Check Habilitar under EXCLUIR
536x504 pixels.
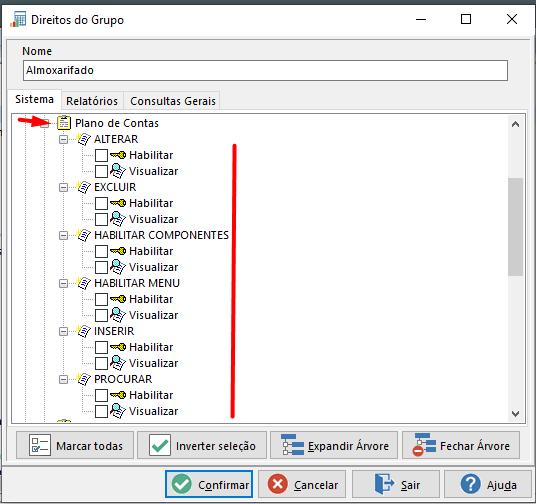(x=102, y=203)
